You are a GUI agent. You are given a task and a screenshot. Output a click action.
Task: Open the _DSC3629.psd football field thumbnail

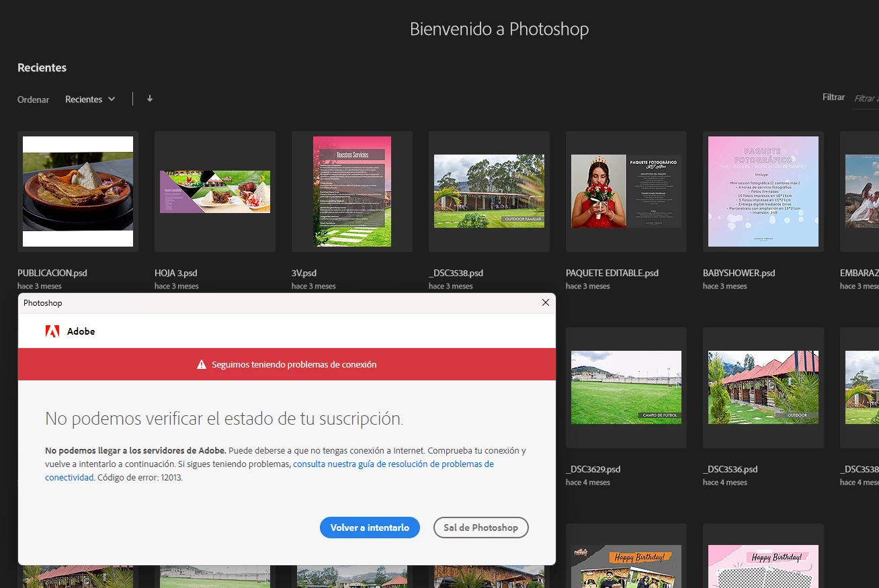626,388
